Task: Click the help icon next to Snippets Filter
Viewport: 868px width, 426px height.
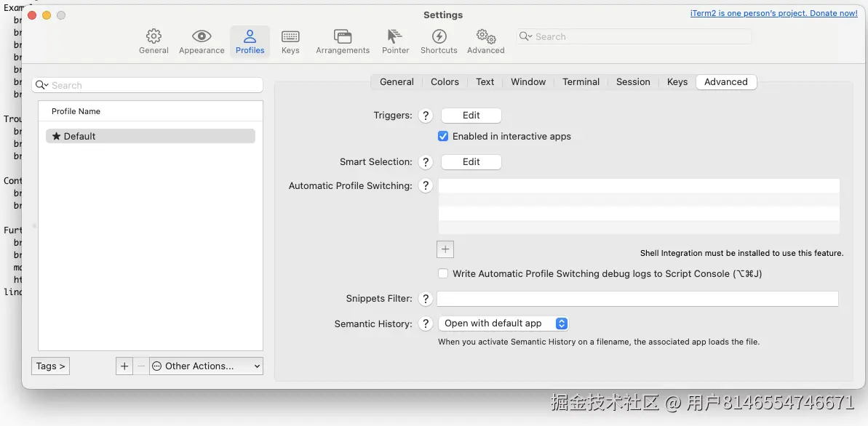Action: (425, 299)
